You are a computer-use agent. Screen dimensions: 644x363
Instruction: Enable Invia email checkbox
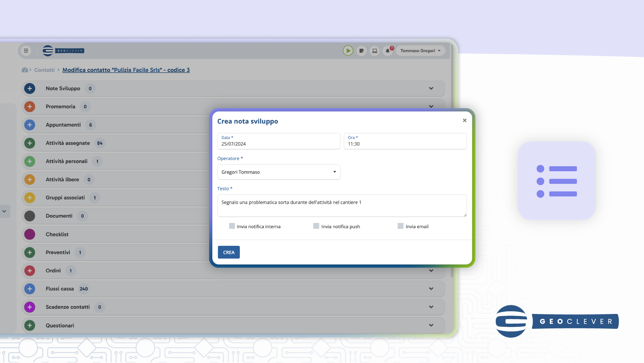tap(400, 226)
